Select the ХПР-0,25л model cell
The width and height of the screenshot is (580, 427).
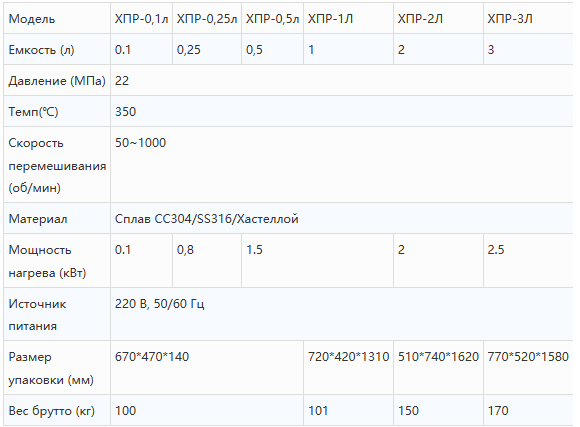(207, 18)
